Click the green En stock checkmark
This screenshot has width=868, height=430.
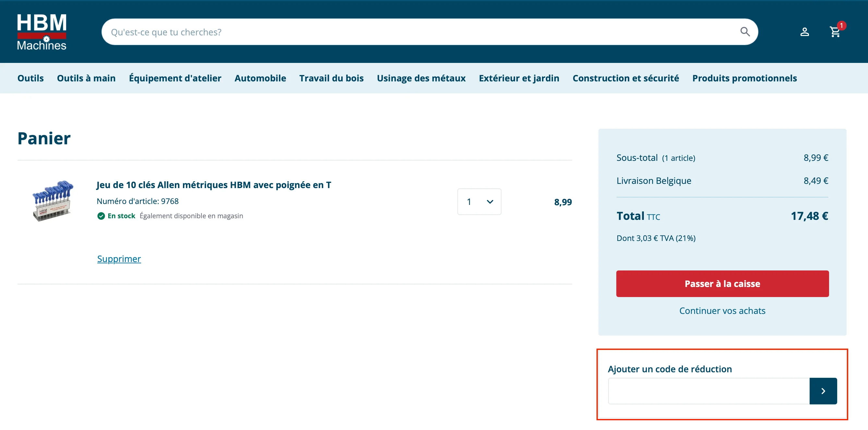(x=101, y=216)
